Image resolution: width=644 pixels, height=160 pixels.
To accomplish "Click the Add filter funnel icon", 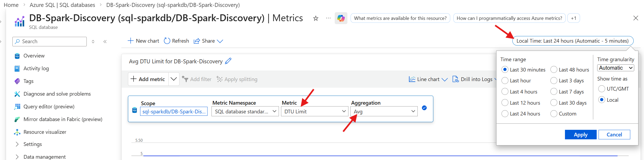I will click(x=185, y=79).
